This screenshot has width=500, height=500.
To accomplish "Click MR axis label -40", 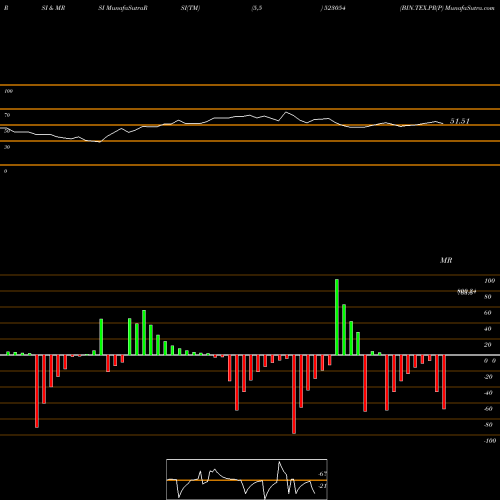I will click(x=488, y=393).
